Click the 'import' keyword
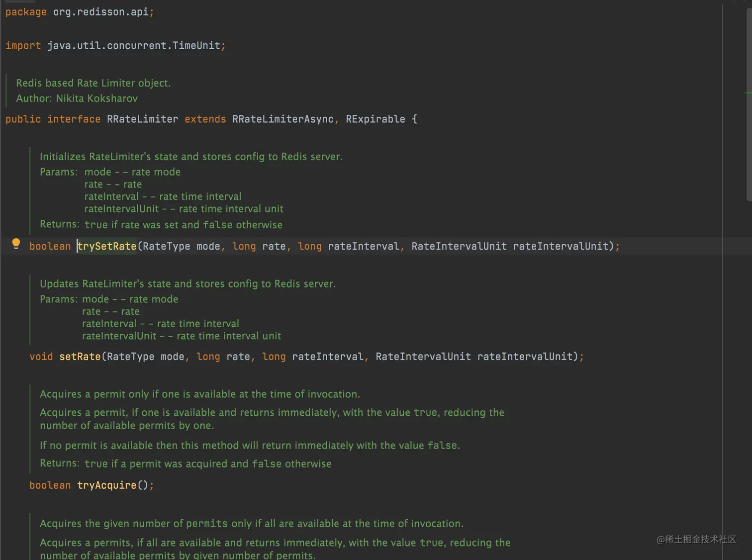The image size is (752, 560). [23, 46]
